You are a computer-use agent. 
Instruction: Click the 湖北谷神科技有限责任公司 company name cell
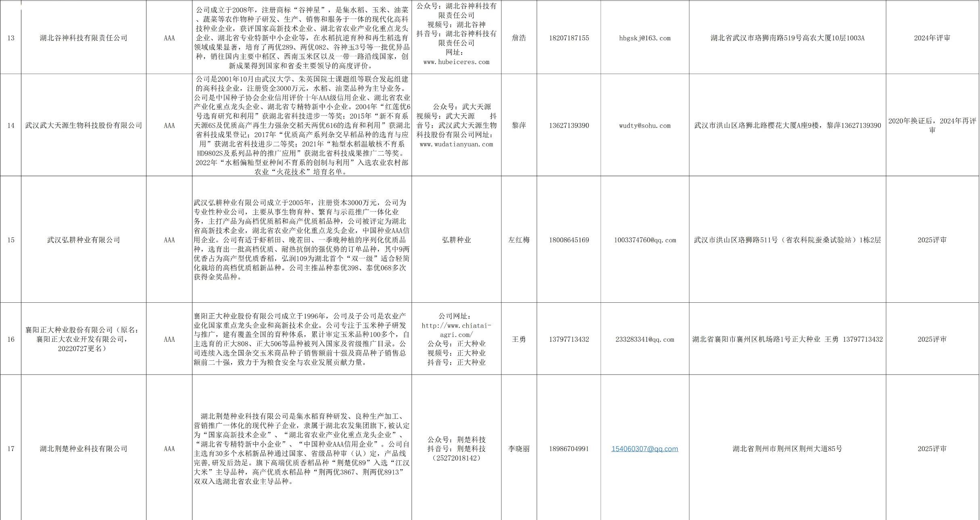point(84,38)
